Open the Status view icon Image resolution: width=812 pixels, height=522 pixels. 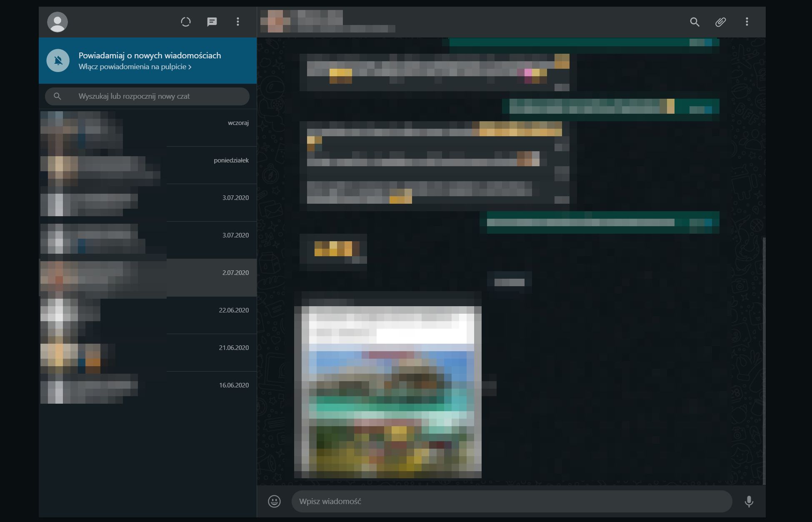tap(186, 22)
